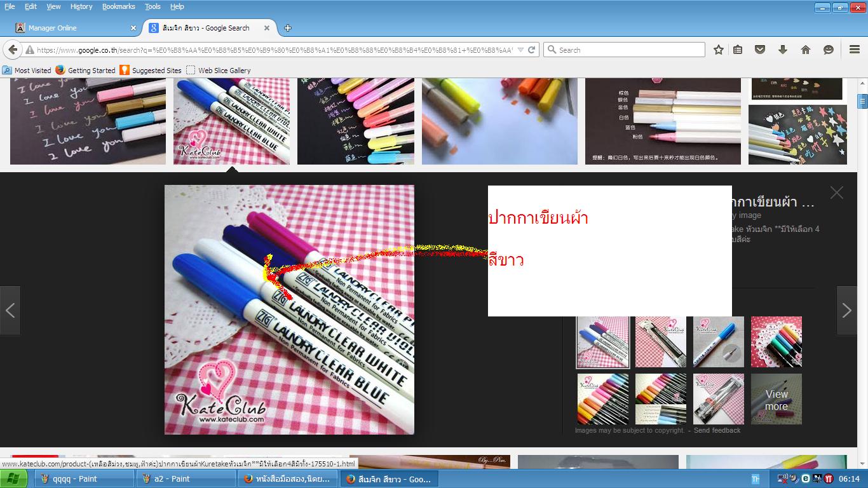The width and height of the screenshot is (868, 488).
Task: Select related thumbnail of colorful marker set
Action: [x=776, y=342]
